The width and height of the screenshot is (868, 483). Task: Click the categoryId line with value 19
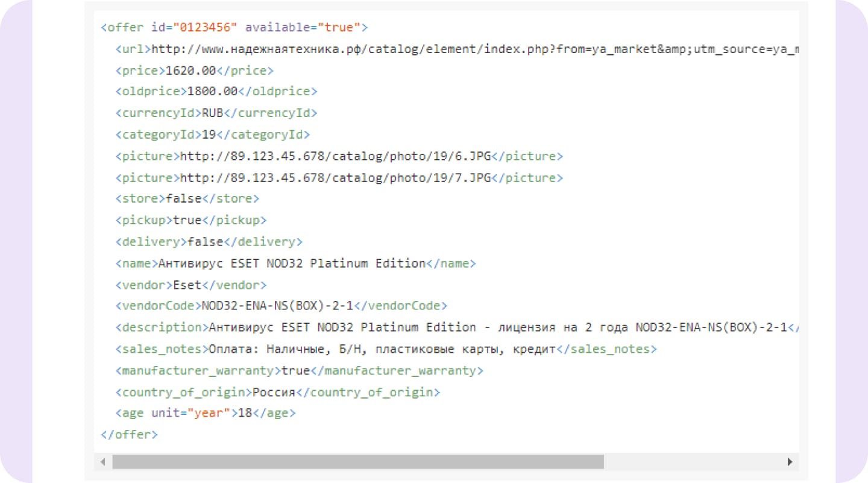coord(213,134)
